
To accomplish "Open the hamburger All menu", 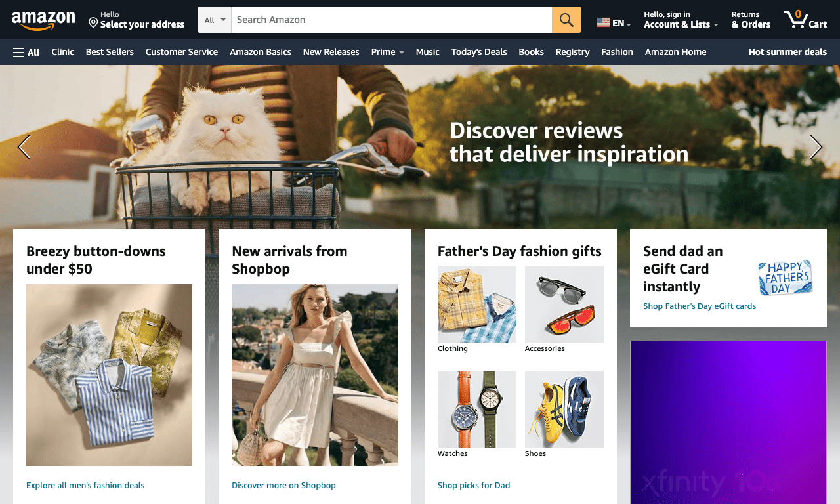I will (26, 52).
